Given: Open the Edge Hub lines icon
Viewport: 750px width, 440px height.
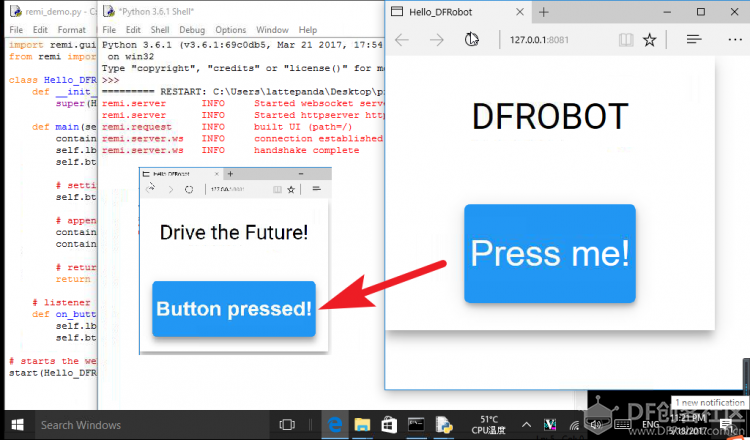Looking at the screenshot, I should tap(694, 39).
